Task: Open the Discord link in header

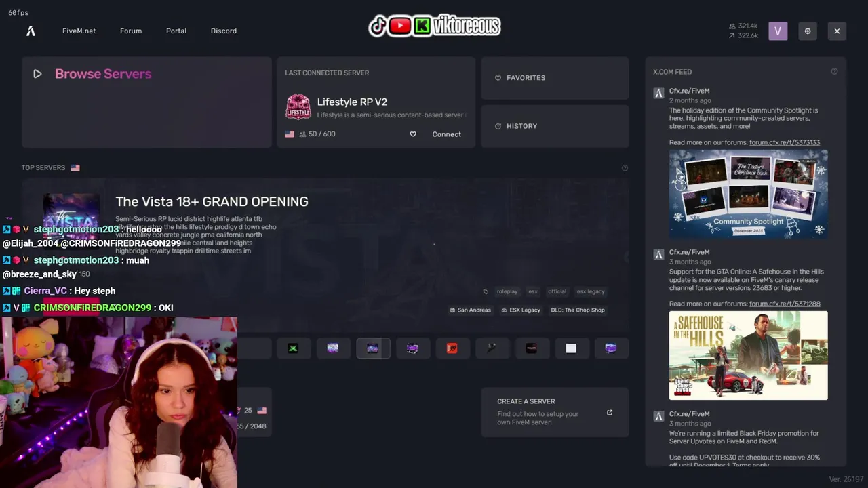Action: pyautogui.click(x=224, y=30)
